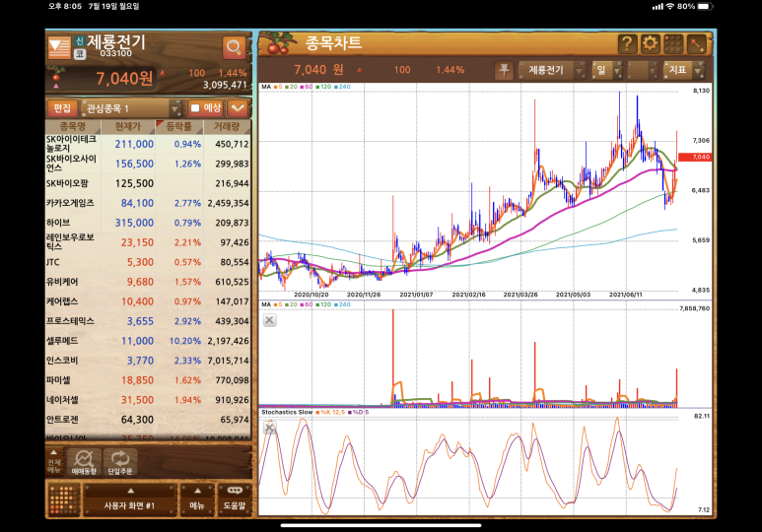This screenshot has width=762, height=532.
Task: Select 케어랩스 row
Action: (148, 301)
